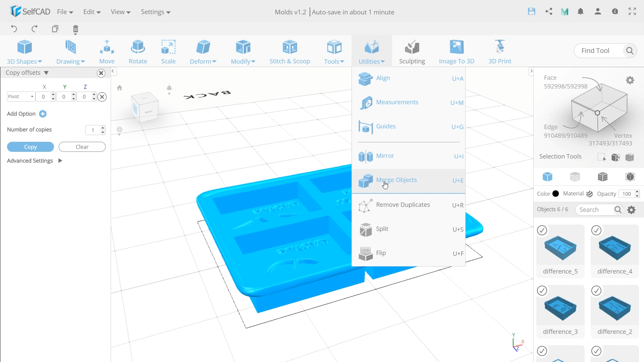
Task: Close the Copy offsets panel
Action: coord(101,73)
